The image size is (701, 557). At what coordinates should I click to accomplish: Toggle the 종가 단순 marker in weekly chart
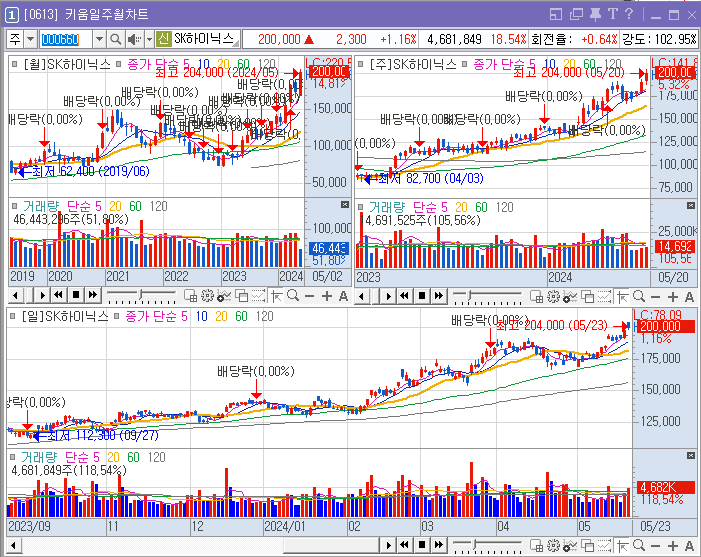465,64
